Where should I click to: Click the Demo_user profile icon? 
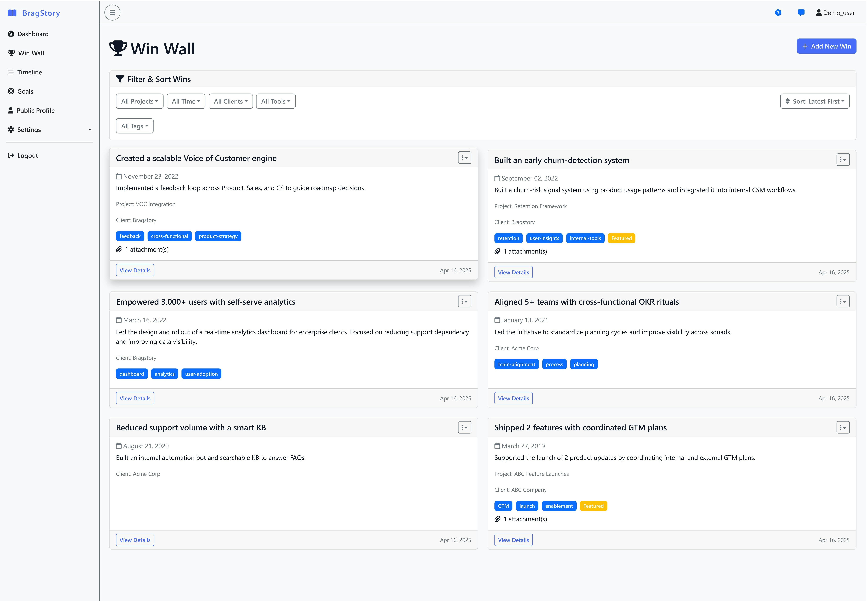coord(819,13)
